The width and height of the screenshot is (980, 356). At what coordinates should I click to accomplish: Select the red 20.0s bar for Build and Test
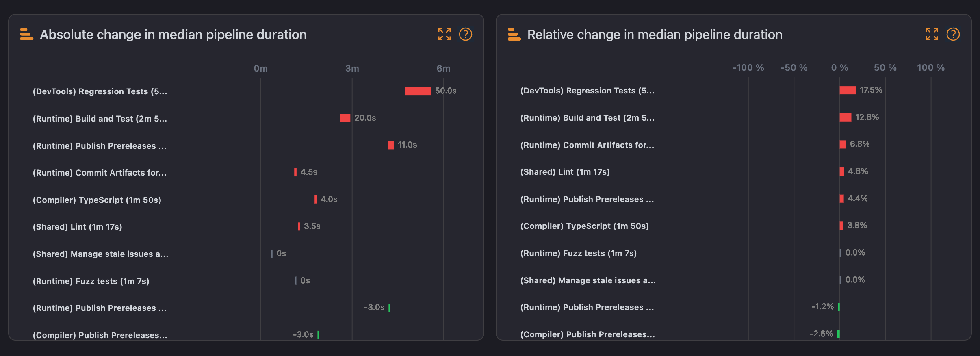tap(345, 118)
